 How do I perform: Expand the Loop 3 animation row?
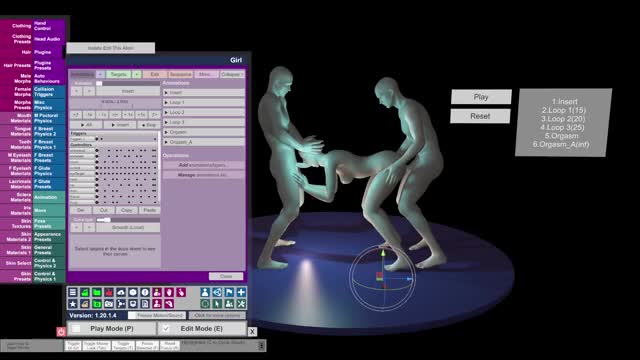(204, 122)
